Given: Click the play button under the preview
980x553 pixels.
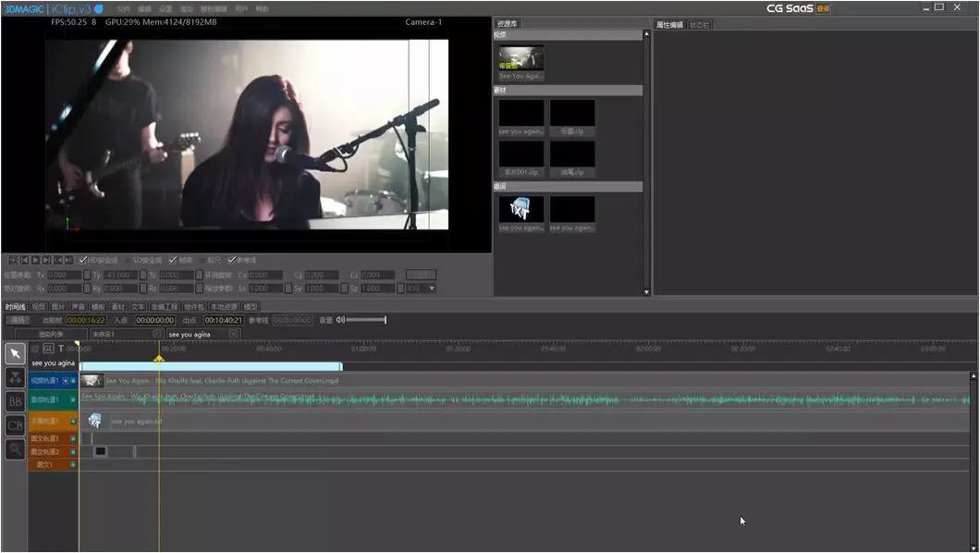Looking at the screenshot, I should coord(36,260).
